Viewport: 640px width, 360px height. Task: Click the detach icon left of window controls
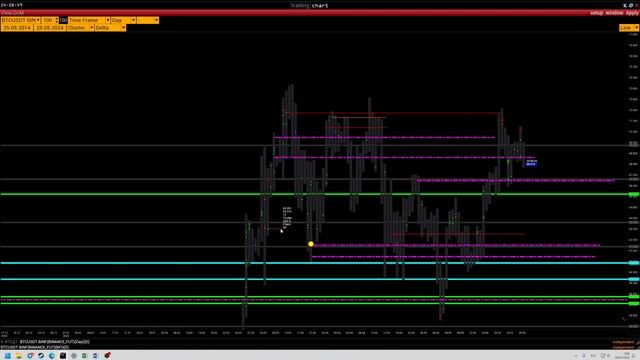625,5
